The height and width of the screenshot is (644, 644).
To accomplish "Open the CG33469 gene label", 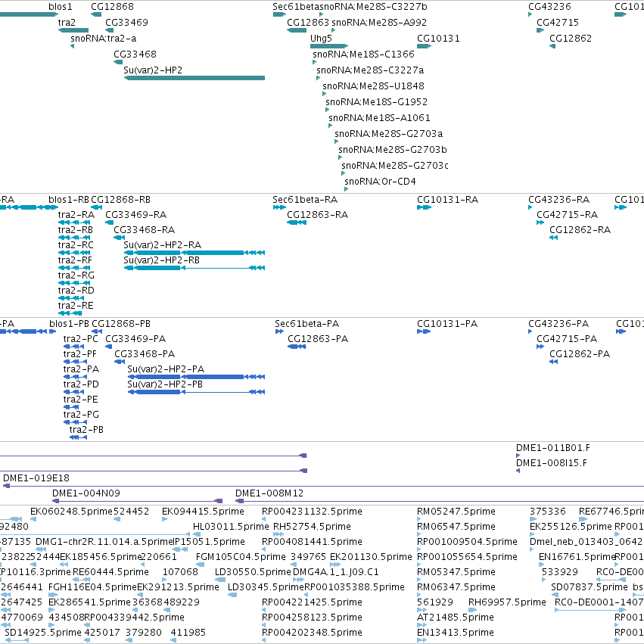I will [x=126, y=23].
